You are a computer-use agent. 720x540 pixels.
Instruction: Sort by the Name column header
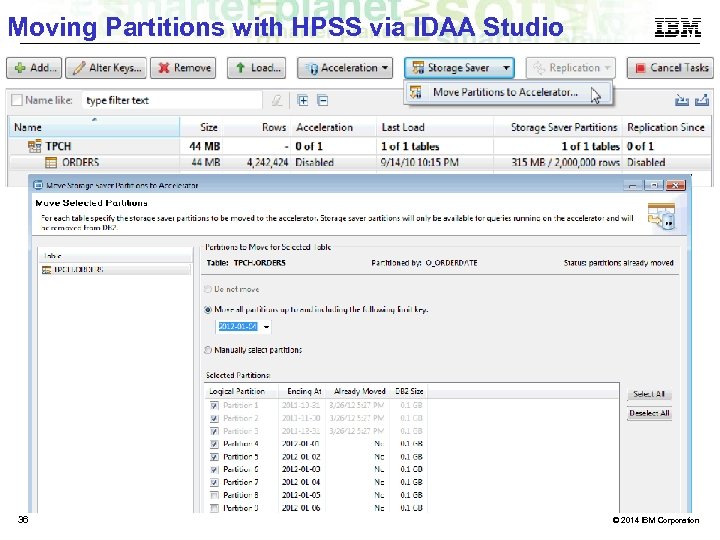click(x=94, y=127)
